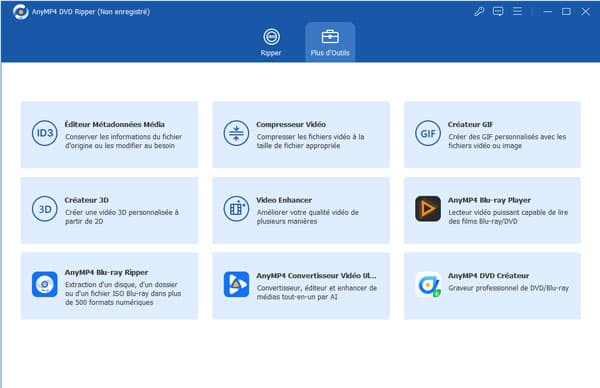Click the key registration icon
The height and width of the screenshot is (388, 600).
[479, 11]
